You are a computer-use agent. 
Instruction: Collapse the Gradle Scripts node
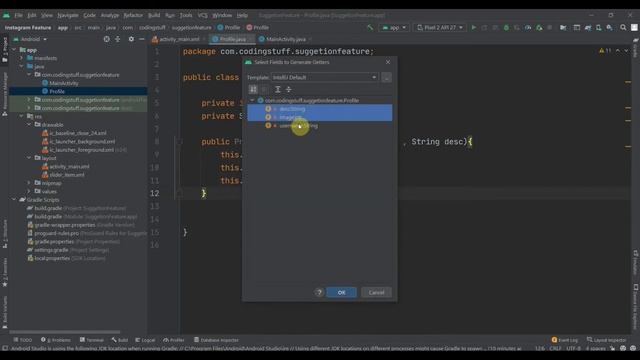14,200
